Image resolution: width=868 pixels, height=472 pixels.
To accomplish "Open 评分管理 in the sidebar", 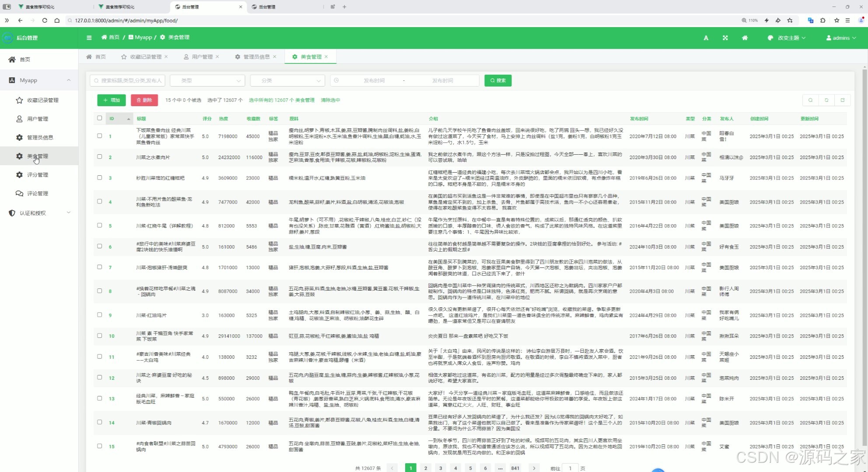I will pyautogui.click(x=38, y=175).
